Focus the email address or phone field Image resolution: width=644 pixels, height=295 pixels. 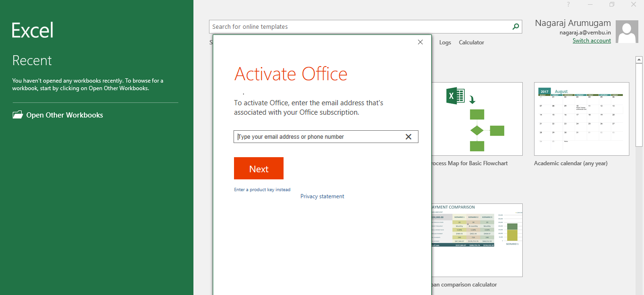tap(326, 137)
